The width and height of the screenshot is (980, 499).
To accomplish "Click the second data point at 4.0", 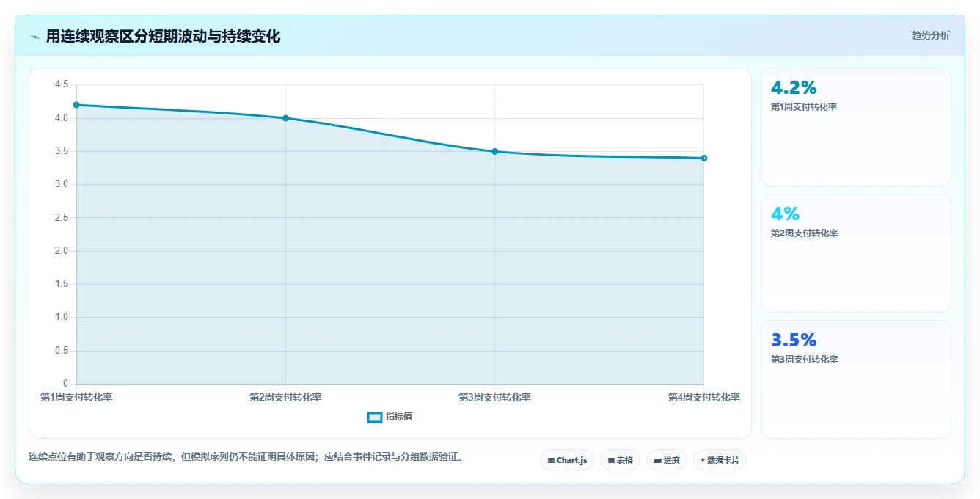I will click(x=285, y=118).
